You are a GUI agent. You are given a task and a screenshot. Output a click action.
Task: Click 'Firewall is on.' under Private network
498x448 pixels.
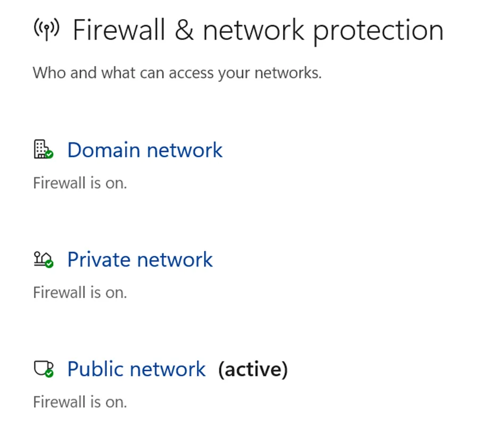pos(80,293)
